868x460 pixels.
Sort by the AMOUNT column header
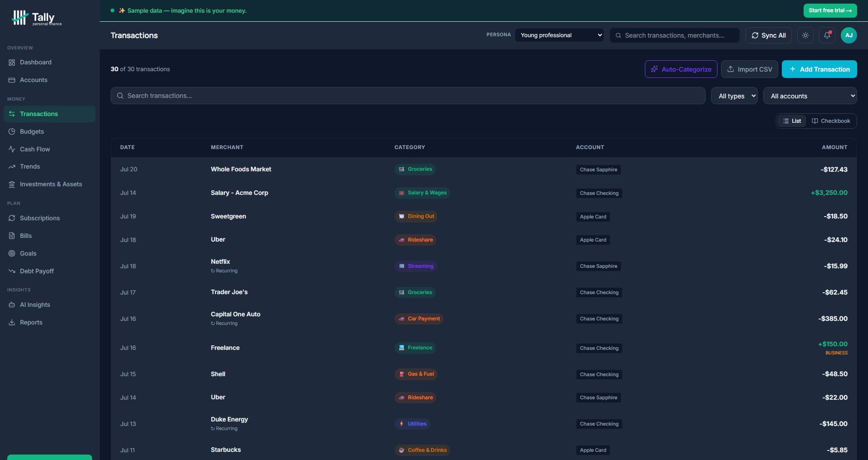pyautogui.click(x=834, y=147)
